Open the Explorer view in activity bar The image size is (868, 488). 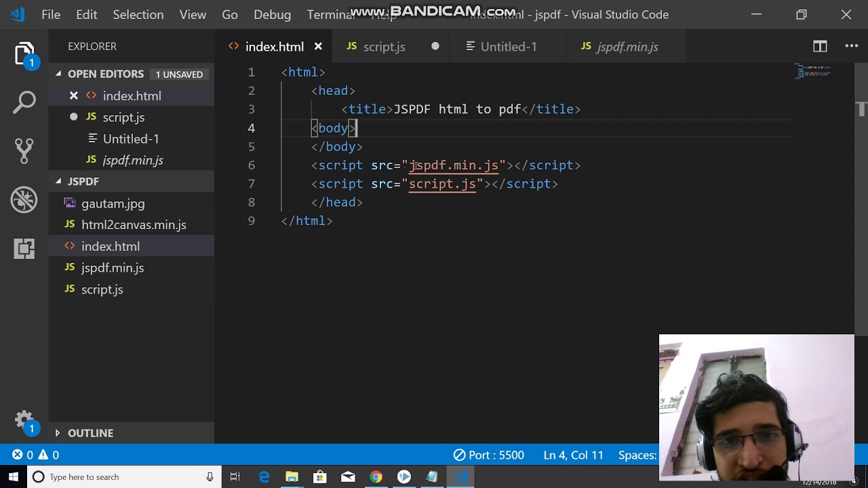point(24,54)
